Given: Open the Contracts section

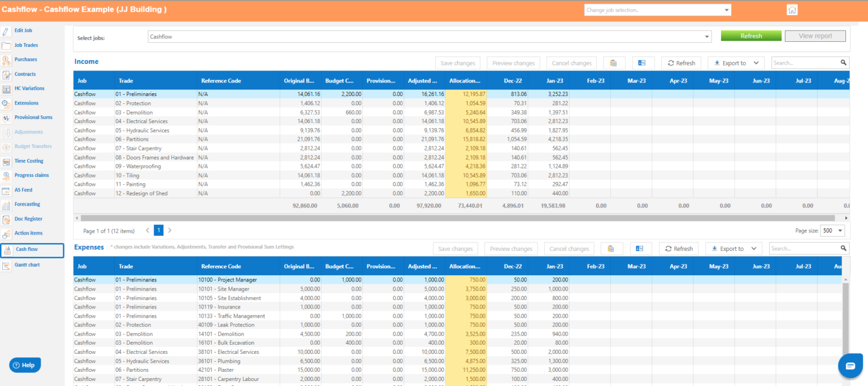Looking at the screenshot, I should pos(25,73).
